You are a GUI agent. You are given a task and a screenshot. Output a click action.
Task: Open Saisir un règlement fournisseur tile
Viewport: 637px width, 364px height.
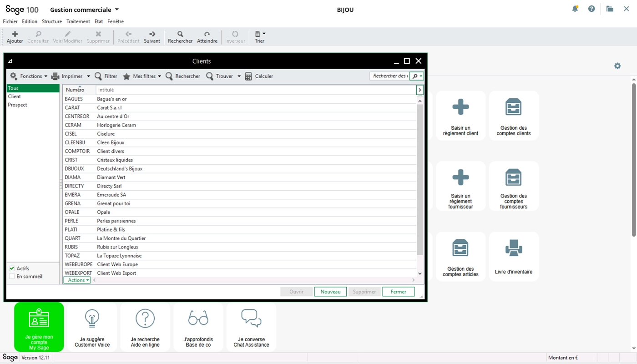click(x=460, y=186)
